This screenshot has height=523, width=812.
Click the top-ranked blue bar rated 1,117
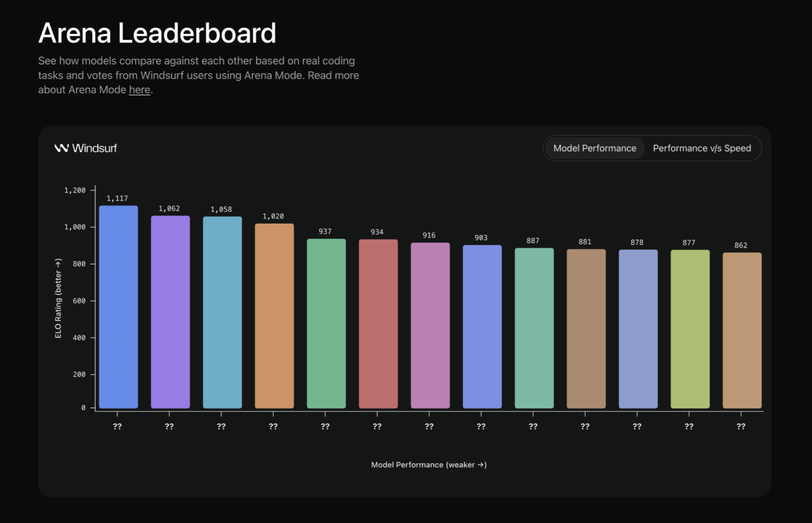(118, 307)
